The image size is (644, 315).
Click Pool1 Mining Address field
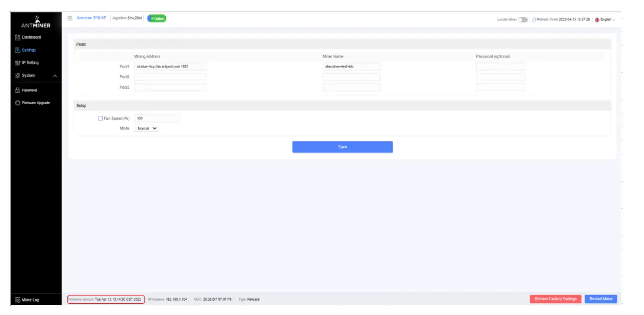click(170, 66)
